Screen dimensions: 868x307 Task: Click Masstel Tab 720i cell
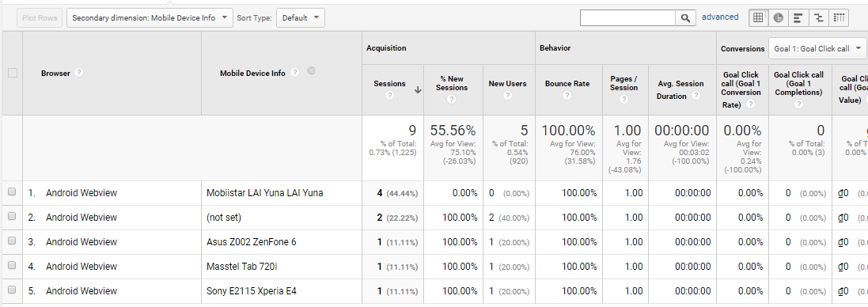[x=241, y=266]
